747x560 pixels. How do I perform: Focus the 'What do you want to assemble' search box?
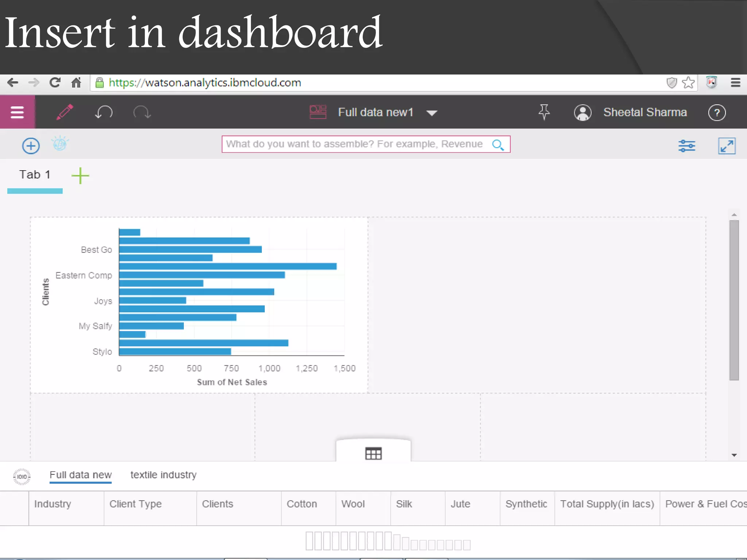[x=366, y=144]
